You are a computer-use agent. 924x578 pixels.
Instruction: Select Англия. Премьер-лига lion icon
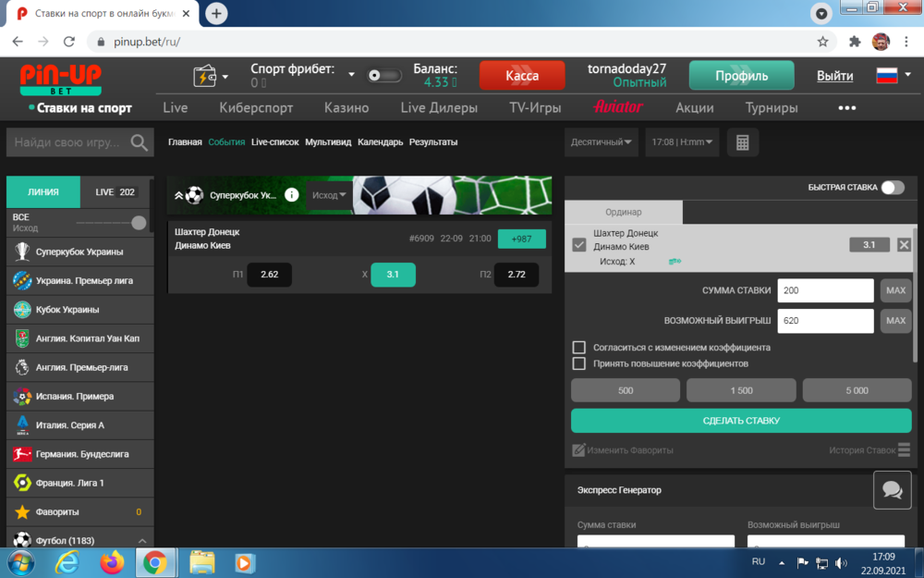click(22, 367)
